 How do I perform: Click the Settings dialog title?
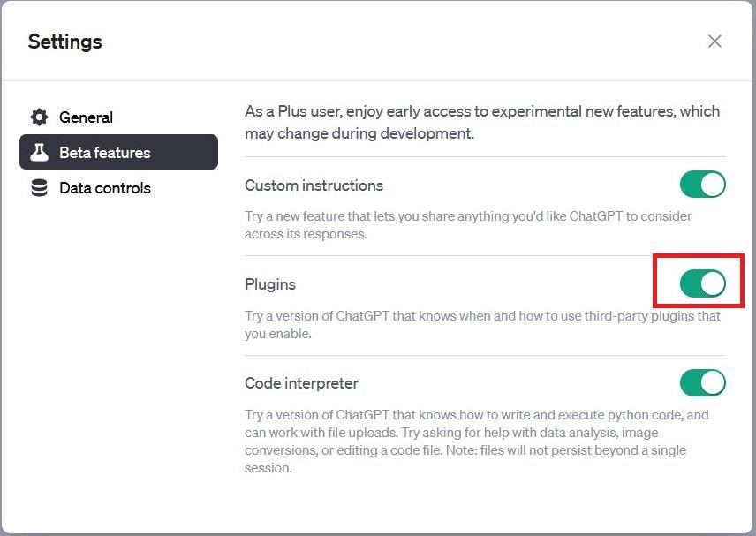65,42
